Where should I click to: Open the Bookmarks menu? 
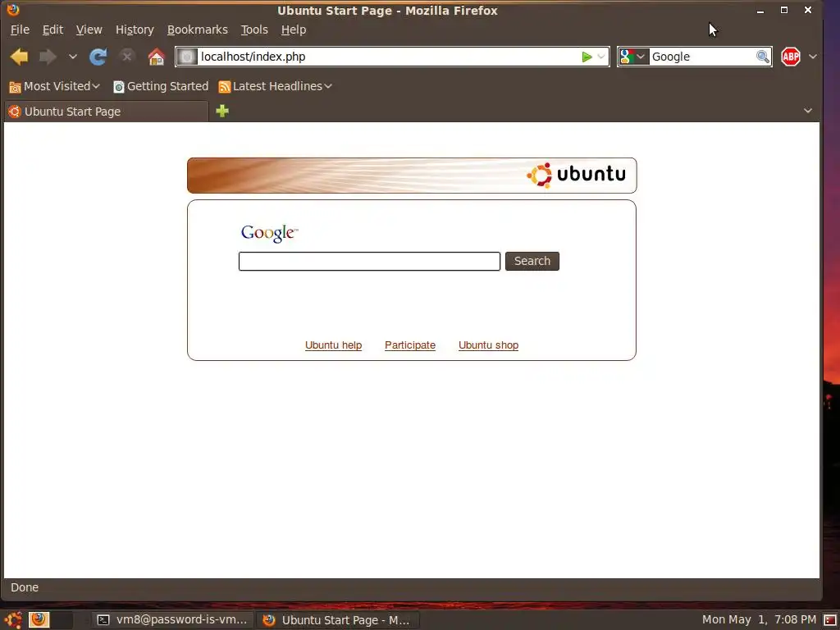[197, 30]
